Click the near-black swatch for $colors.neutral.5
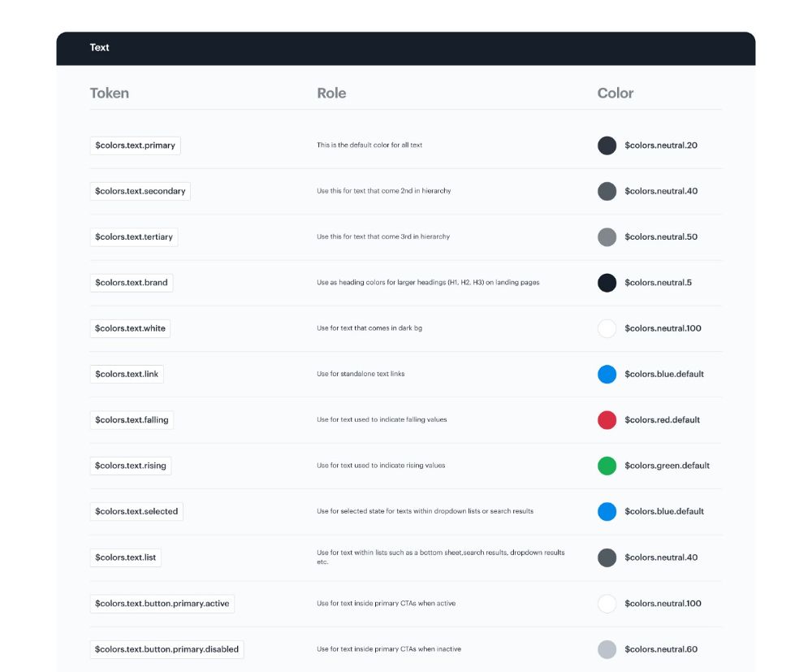Image resolution: width=812 pixels, height=672 pixels. (x=607, y=283)
